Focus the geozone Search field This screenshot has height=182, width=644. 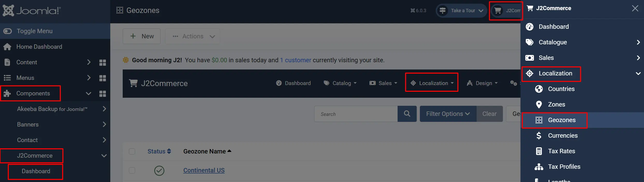(x=356, y=114)
